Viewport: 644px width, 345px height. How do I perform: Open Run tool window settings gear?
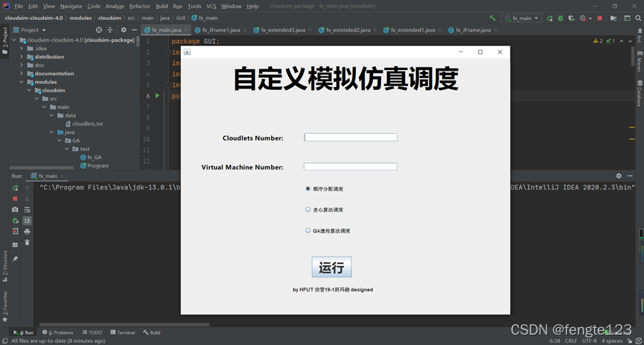coord(619,176)
